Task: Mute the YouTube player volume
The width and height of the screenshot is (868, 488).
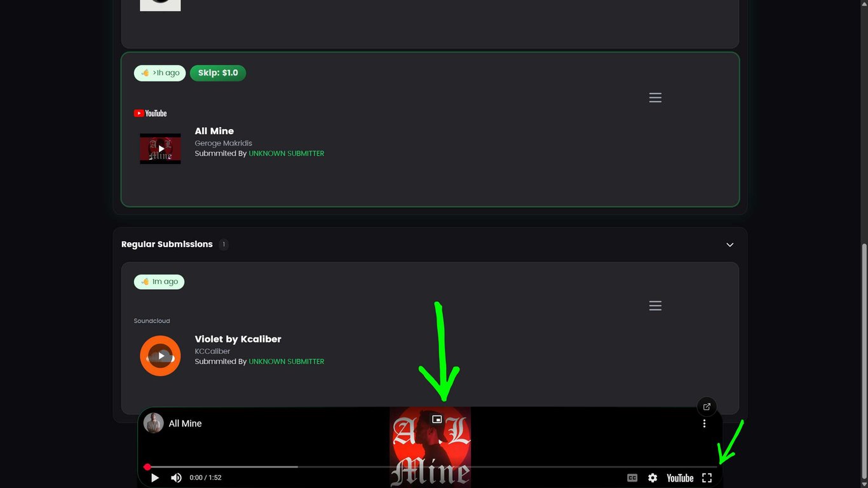Action: click(x=176, y=478)
